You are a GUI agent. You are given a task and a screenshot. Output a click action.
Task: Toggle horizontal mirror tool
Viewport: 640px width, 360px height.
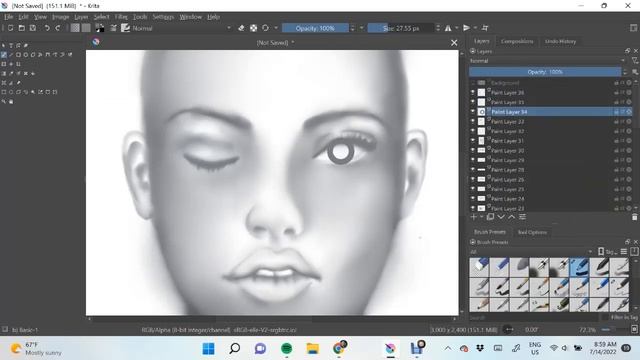click(x=448, y=28)
